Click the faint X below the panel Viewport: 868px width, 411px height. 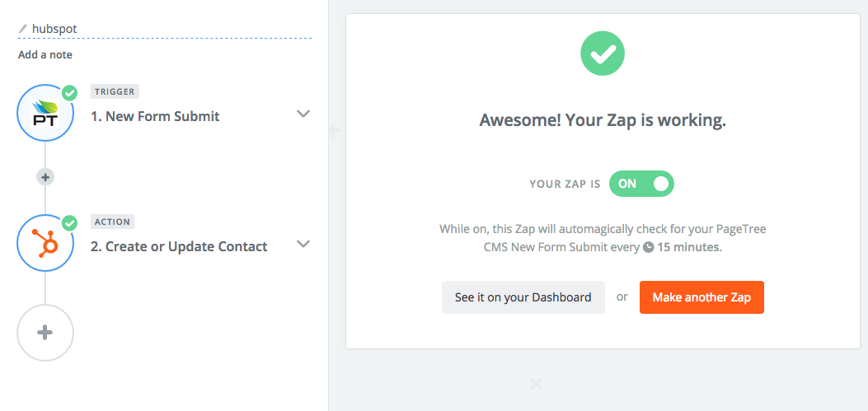pyautogui.click(x=536, y=383)
